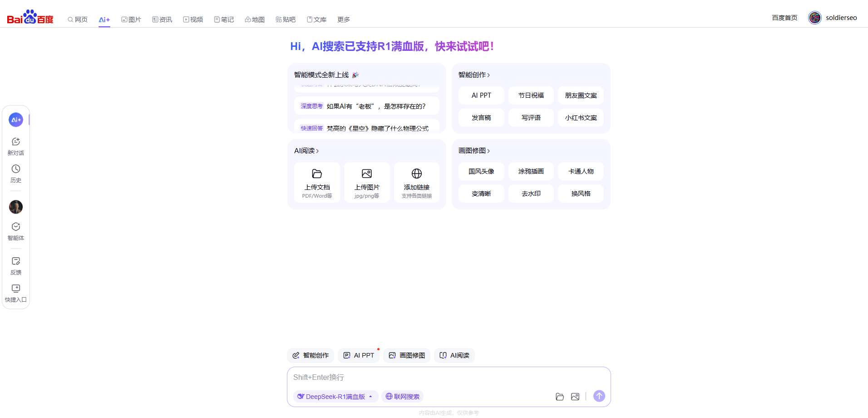Open 智能体 agents in the sidebar

tap(16, 231)
